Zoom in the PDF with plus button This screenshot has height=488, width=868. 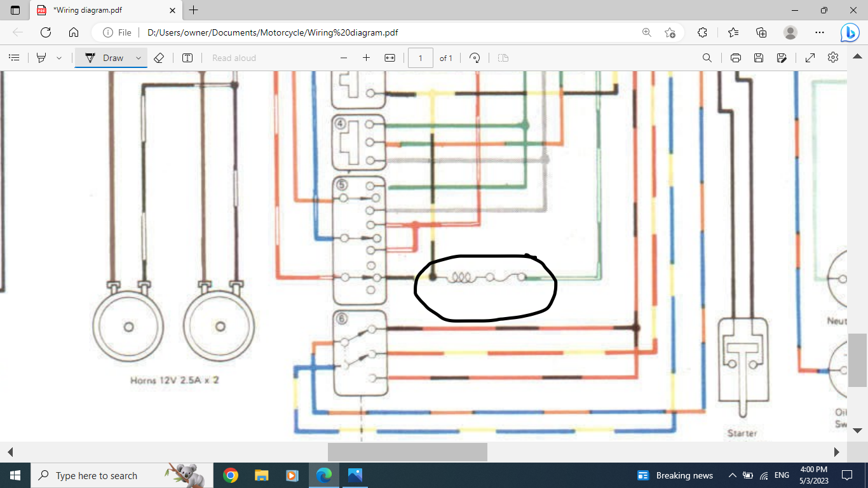click(x=366, y=58)
